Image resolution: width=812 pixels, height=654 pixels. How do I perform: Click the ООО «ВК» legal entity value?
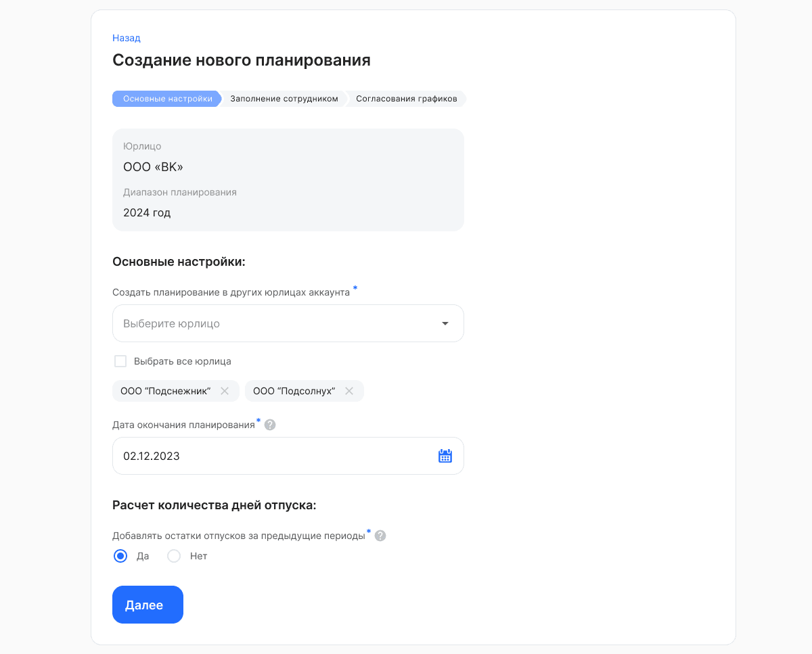(153, 166)
